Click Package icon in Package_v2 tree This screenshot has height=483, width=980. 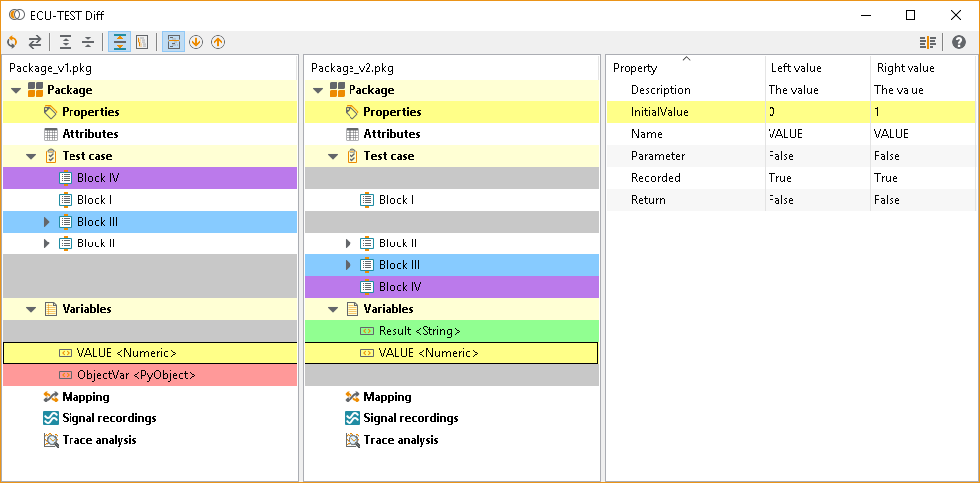click(337, 90)
